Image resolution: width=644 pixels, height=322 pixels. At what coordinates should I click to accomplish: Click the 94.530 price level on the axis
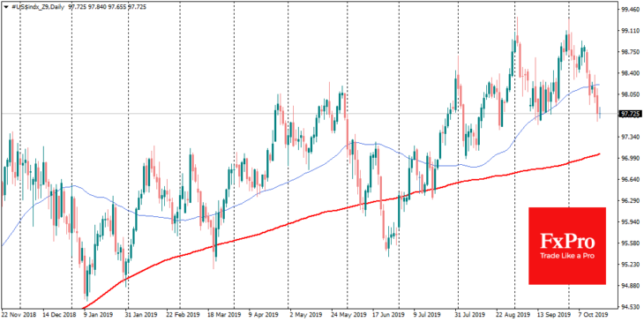pyautogui.click(x=632, y=306)
